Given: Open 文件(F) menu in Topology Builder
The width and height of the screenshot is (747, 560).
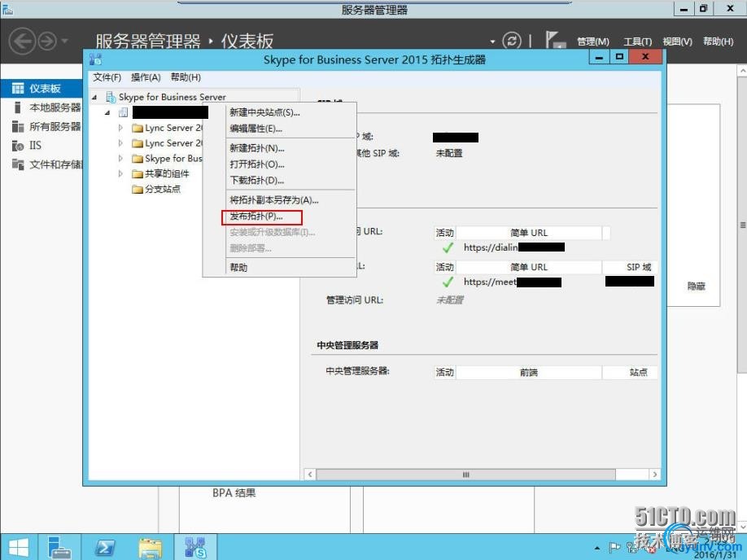Looking at the screenshot, I should click(x=107, y=77).
